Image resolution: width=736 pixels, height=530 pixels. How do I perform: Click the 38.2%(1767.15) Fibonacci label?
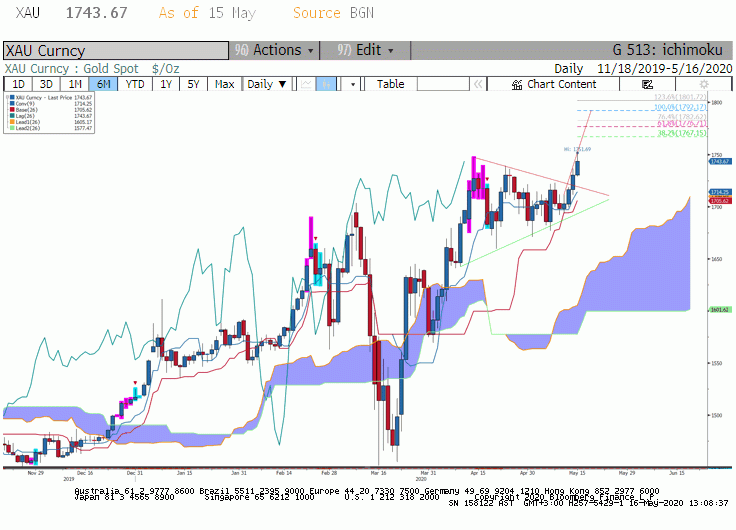(x=682, y=133)
